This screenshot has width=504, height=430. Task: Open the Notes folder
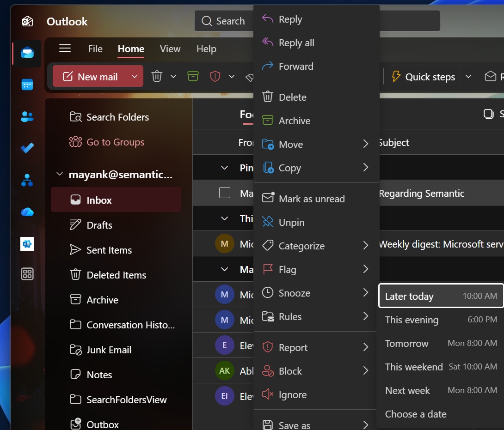(116, 375)
